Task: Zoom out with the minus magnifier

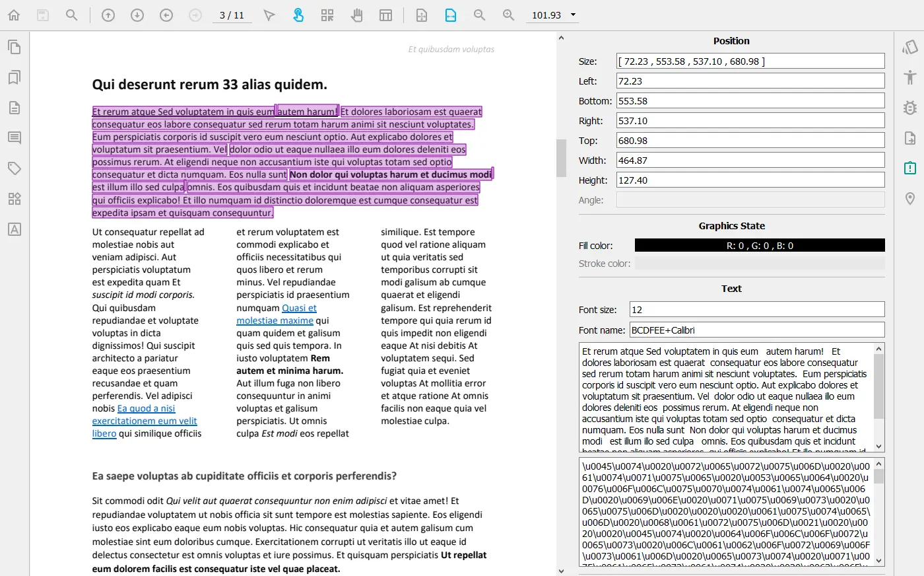Action: 480,15
